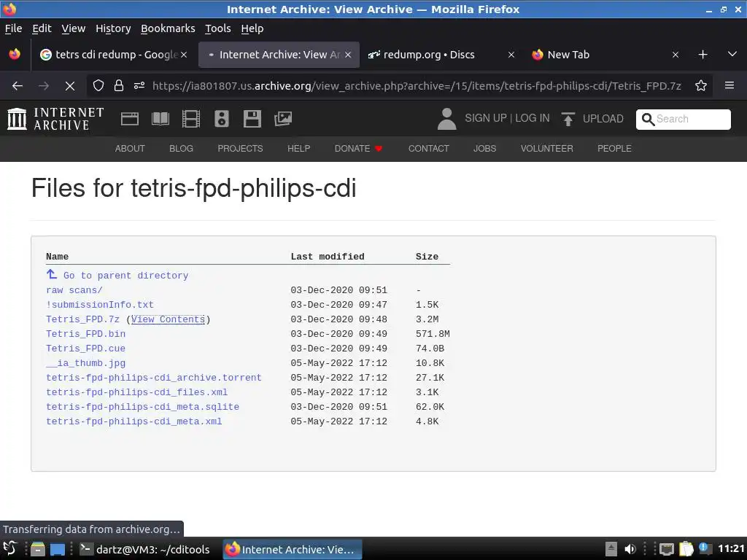List all tabs with the chevron dropdown

click(x=732, y=54)
